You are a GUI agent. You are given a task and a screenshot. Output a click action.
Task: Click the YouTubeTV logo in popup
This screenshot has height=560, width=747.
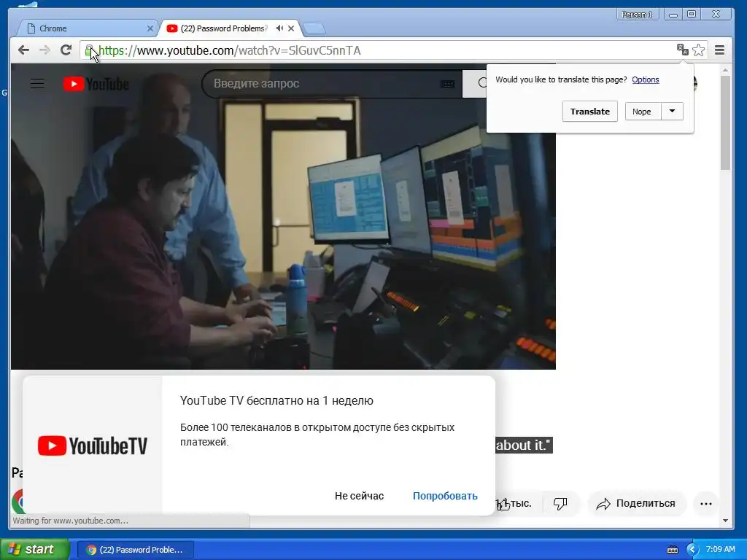93,446
